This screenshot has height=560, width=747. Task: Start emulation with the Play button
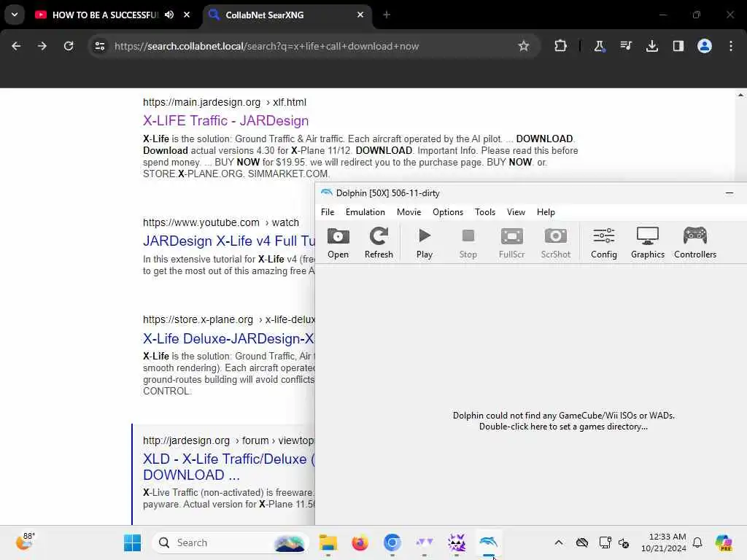pyautogui.click(x=425, y=243)
